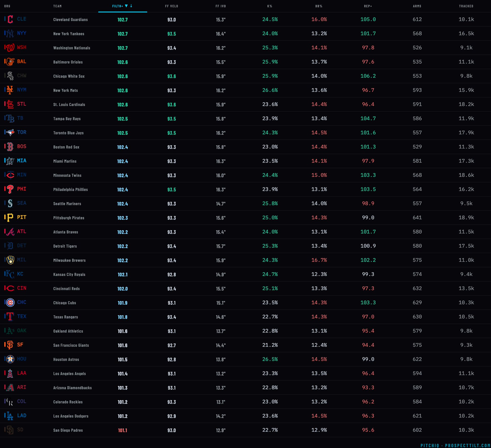Select the BOS org abbreviation
This screenshot has width=491, height=448.
click(x=22, y=146)
